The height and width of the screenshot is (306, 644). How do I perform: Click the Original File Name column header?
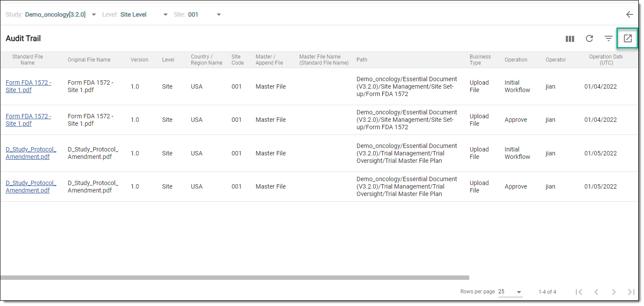pos(89,60)
